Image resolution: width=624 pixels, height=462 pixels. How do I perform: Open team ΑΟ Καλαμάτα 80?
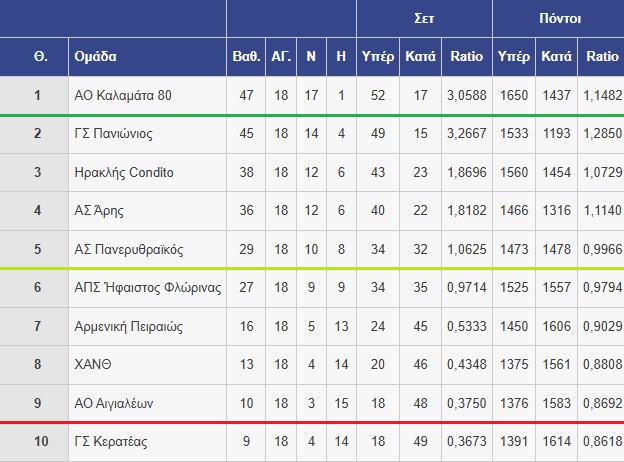pos(123,96)
